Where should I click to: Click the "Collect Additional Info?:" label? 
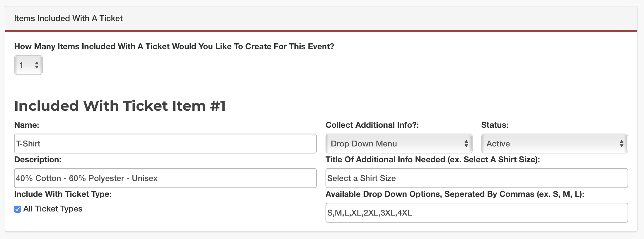pyautogui.click(x=372, y=125)
